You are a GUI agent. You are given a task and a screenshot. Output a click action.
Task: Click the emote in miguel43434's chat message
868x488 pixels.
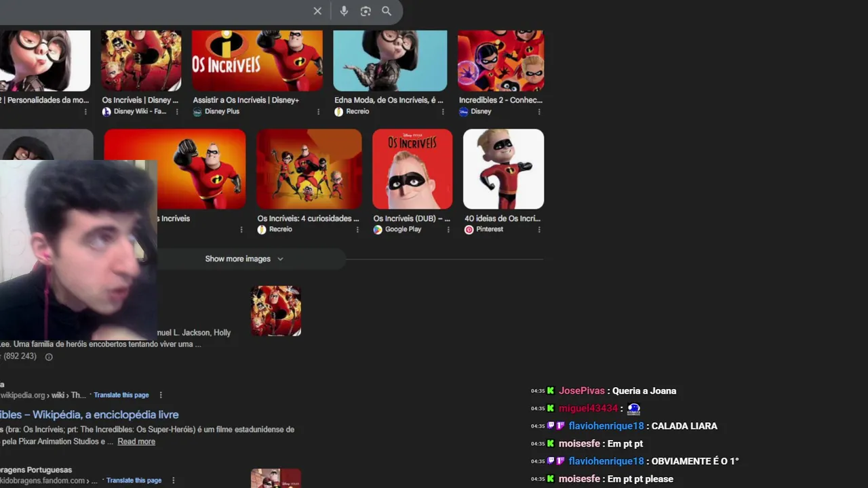tap(633, 409)
